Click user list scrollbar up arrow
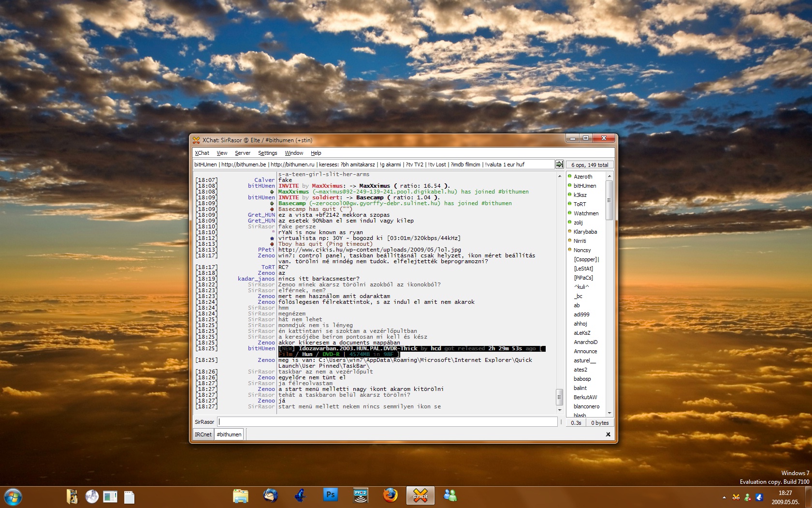812x508 pixels. pyautogui.click(x=609, y=176)
